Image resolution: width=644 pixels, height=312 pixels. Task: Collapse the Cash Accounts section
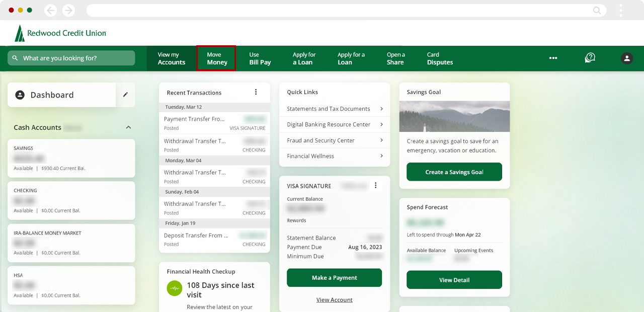128,128
